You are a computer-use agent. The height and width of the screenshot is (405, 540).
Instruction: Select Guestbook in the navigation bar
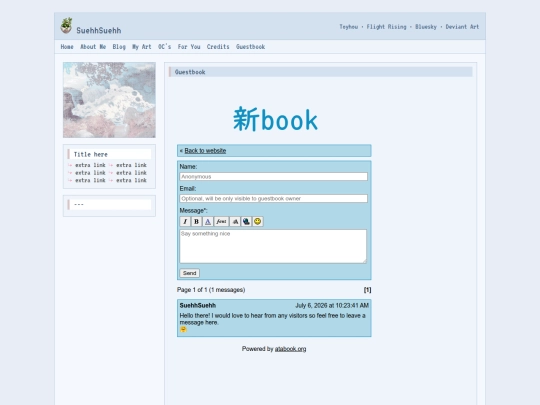(x=250, y=47)
